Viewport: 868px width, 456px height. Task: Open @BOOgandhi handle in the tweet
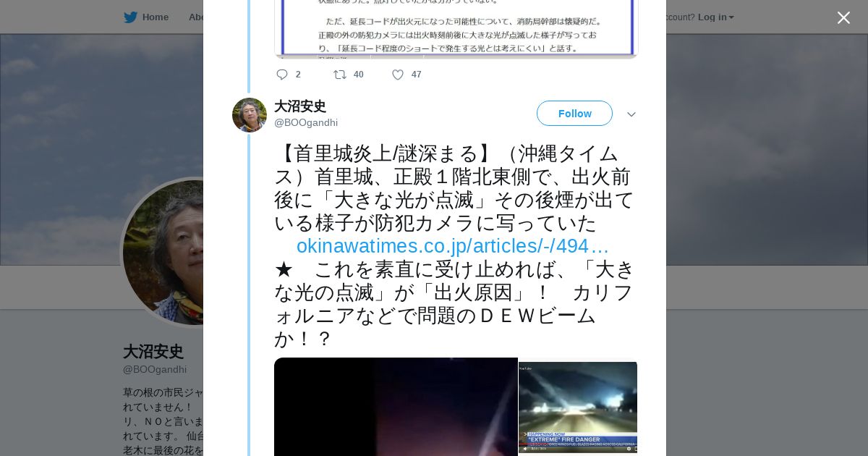[306, 122]
